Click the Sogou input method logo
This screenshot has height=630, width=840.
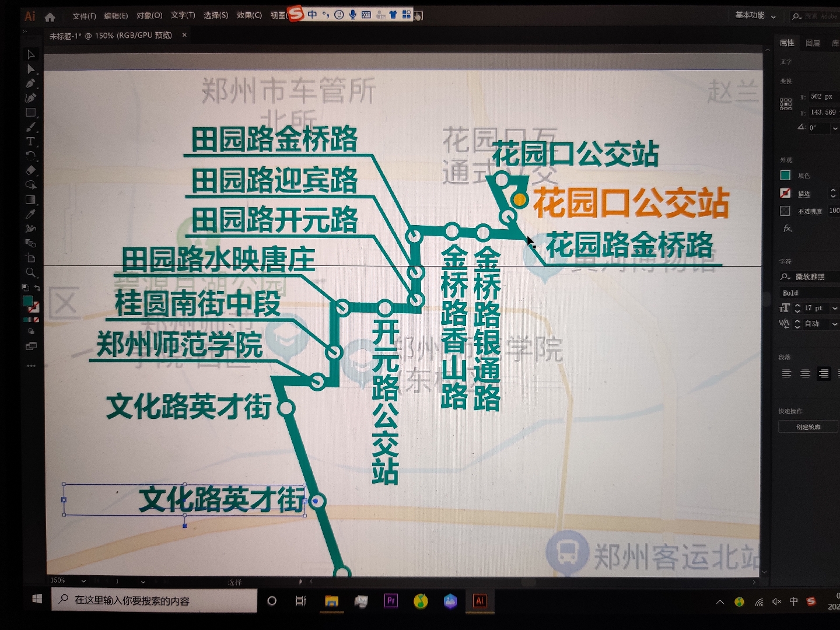(x=296, y=13)
